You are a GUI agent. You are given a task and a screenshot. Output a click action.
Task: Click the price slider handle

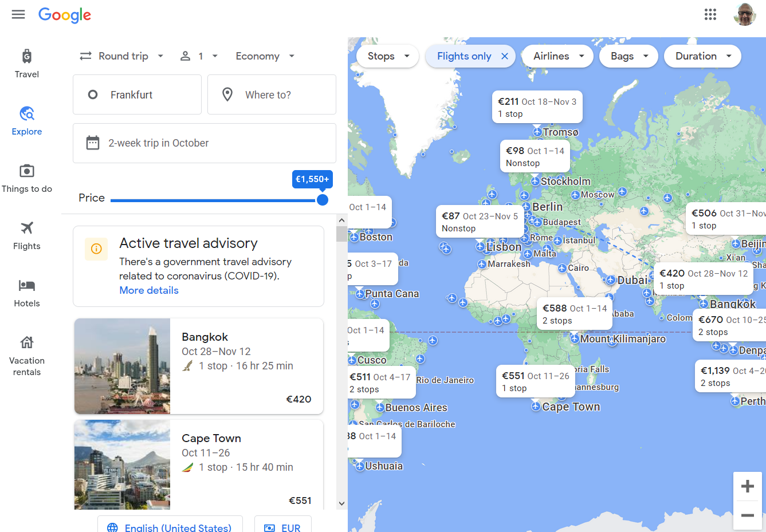coord(323,200)
